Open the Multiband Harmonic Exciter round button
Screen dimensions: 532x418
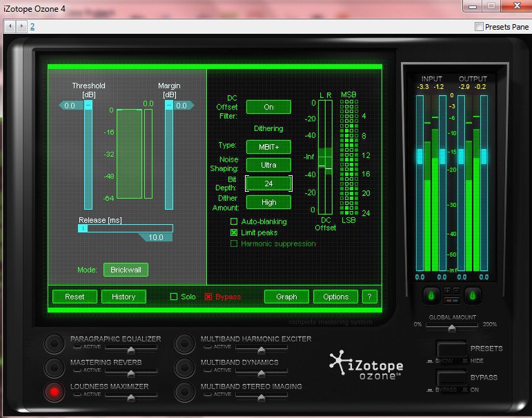click(x=184, y=343)
